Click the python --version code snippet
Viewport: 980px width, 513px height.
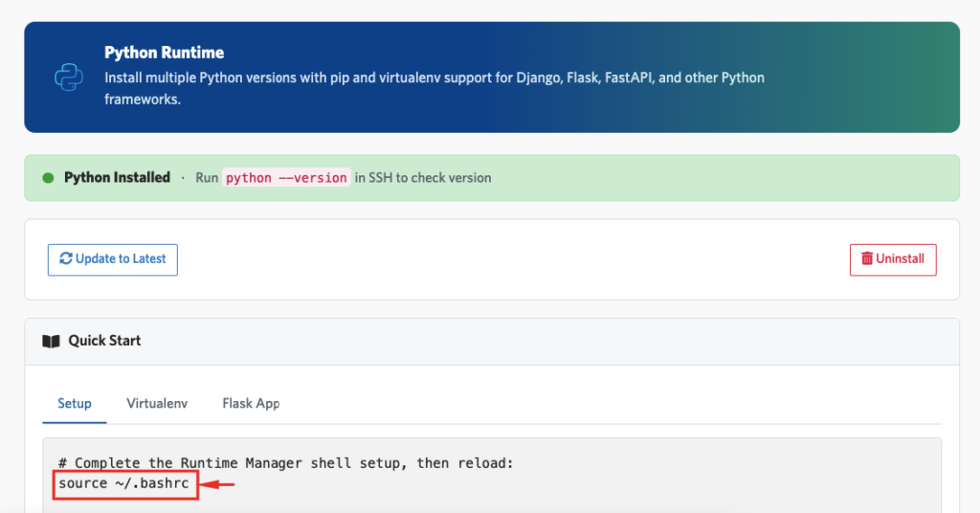286,178
